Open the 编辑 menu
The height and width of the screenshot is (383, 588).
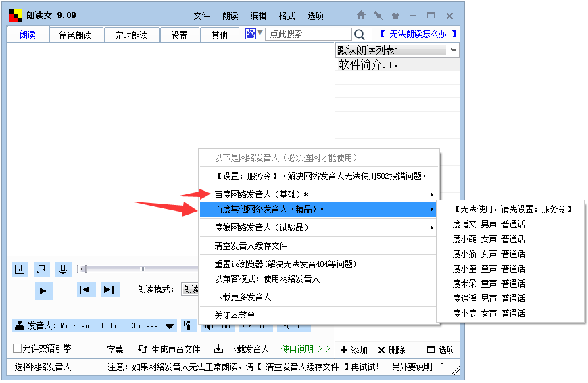coord(258,16)
